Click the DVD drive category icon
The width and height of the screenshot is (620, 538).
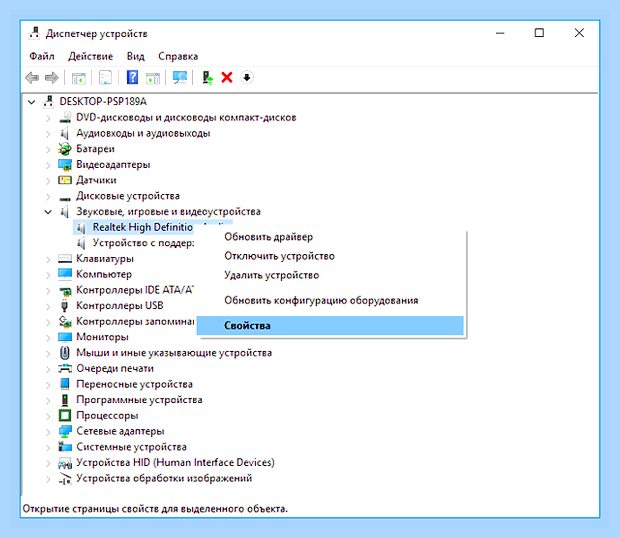pos(65,117)
